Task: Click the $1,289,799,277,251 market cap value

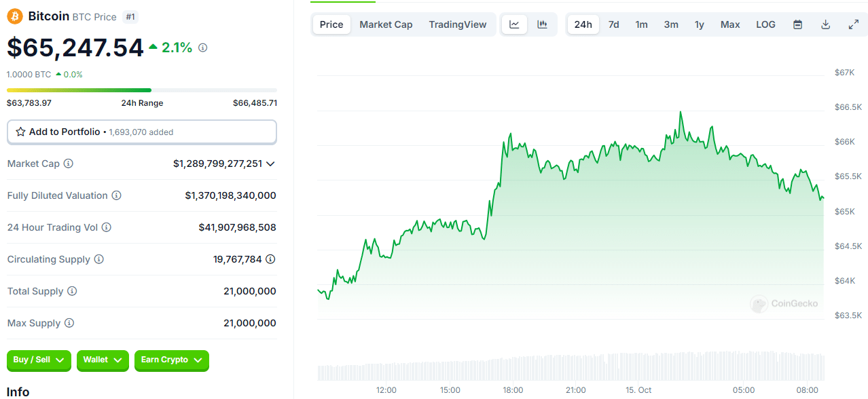Action: click(217, 164)
